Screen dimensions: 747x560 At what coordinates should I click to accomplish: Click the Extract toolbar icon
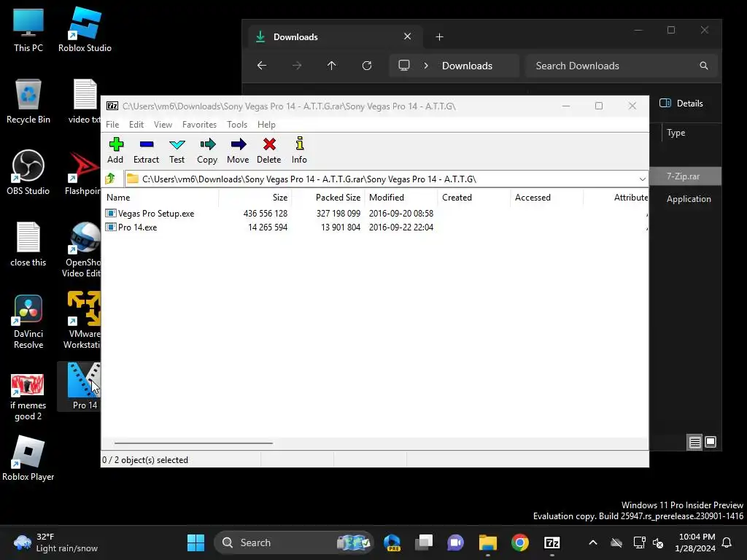click(x=146, y=150)
